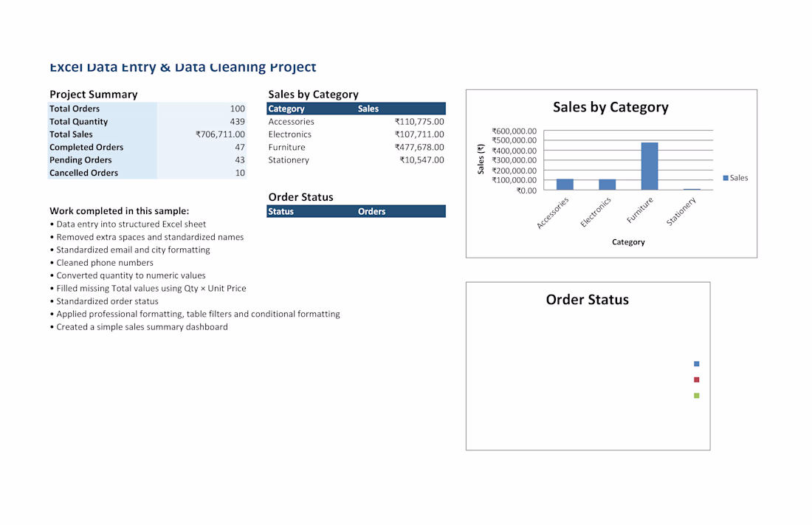Select the blue Order Status legend square
The width and height of the screenshot is (812, 525).
click(697, 364)
